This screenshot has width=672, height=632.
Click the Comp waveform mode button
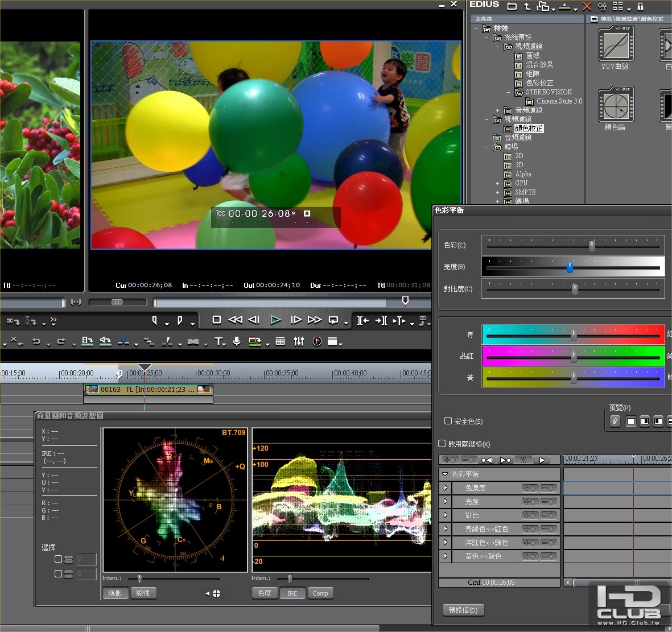(320, 593)
